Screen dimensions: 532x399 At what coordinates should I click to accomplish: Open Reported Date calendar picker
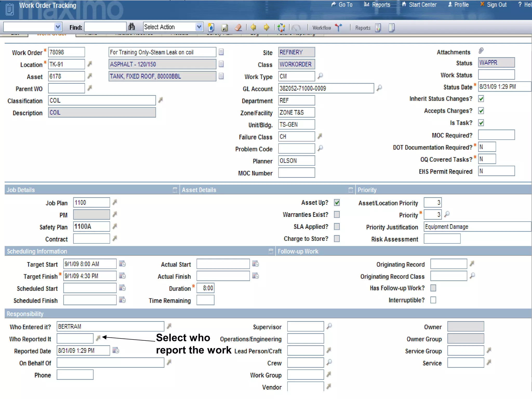[116, 350]
